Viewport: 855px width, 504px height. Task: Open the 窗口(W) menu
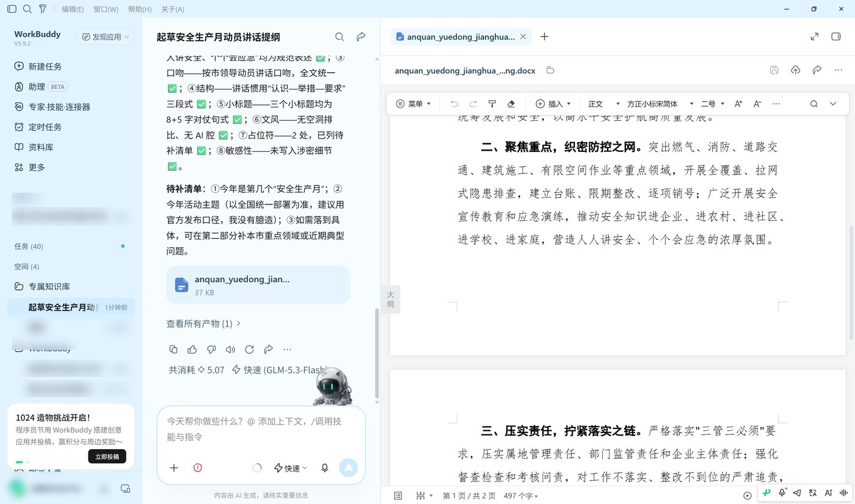point(106,9)
